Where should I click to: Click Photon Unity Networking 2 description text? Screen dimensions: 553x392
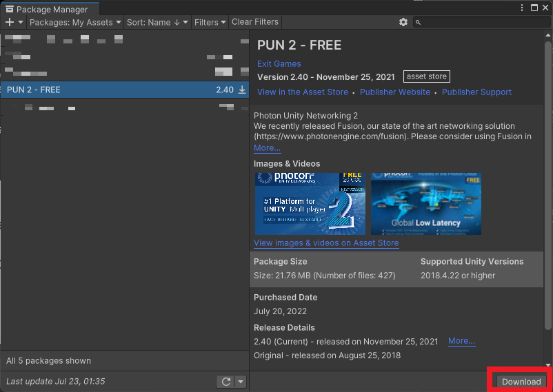click(305, 116)
